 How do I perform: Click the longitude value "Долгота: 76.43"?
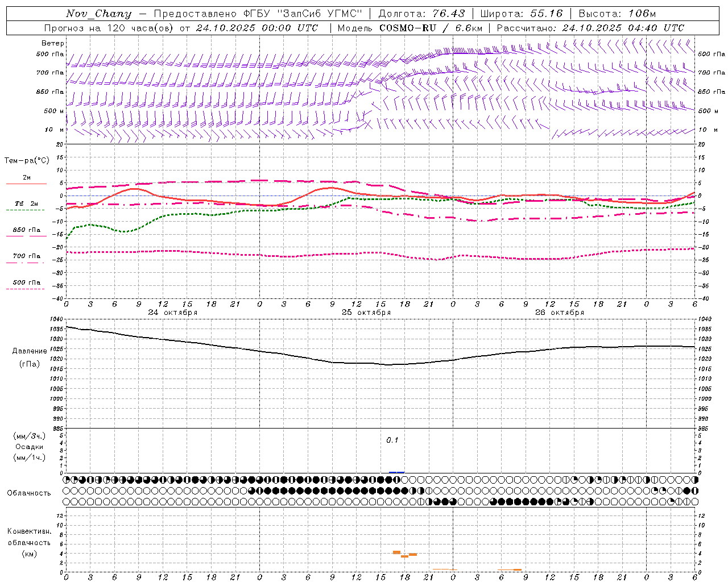421,14
